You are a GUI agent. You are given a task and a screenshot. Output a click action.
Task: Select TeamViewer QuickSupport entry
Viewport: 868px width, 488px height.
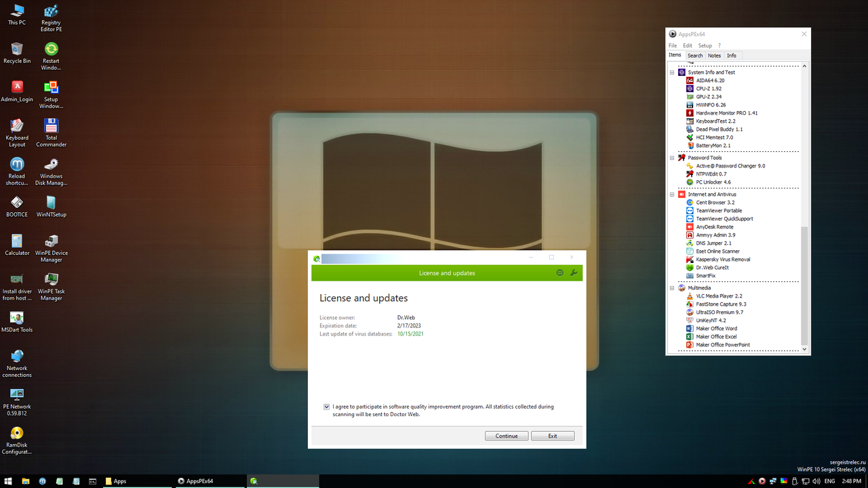[x=719, y=218]
